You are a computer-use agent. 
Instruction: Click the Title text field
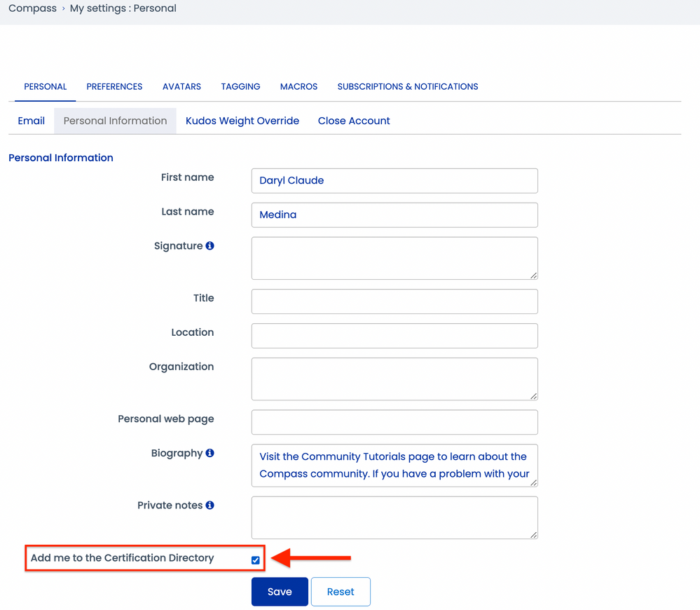tap(394, 301)
